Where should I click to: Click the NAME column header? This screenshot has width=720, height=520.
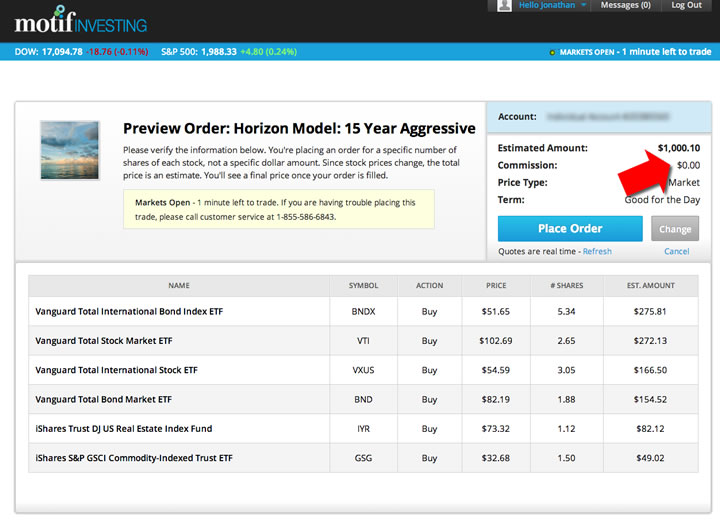click(179, 285)
